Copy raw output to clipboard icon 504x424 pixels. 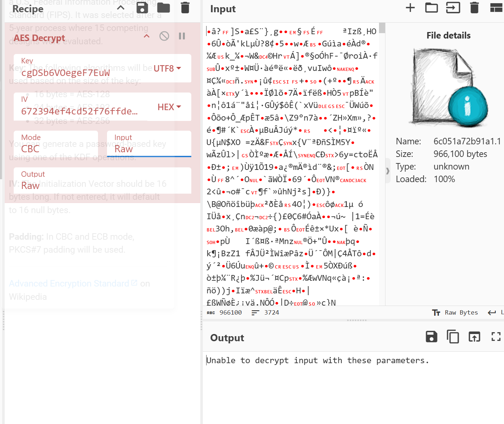pos(453,337)
